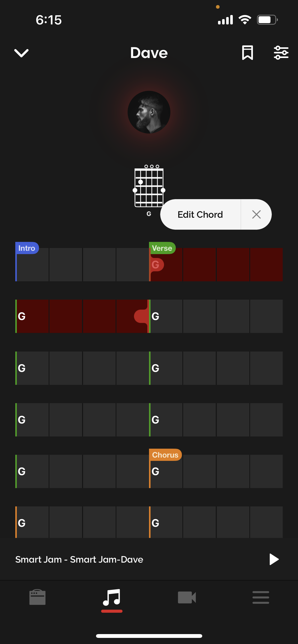This screenshot has width=298, height=644.
Task: Tap the first empty Intro measure
Action: coord(33,267)
